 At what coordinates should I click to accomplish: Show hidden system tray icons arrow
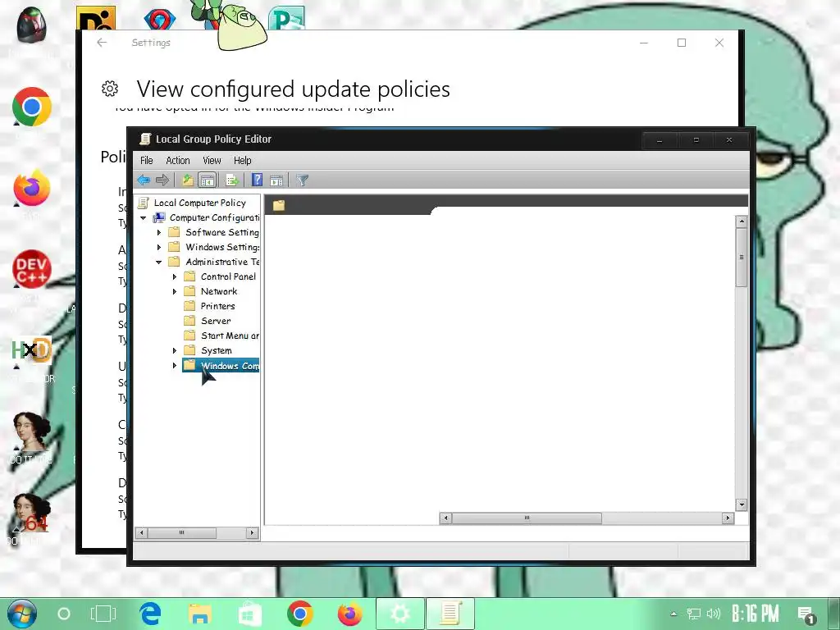pyautogui.click(x=674, y=614)
